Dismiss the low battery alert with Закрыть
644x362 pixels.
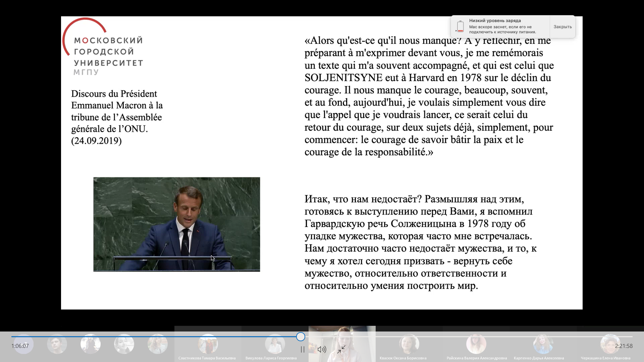(x=562, y=26)
